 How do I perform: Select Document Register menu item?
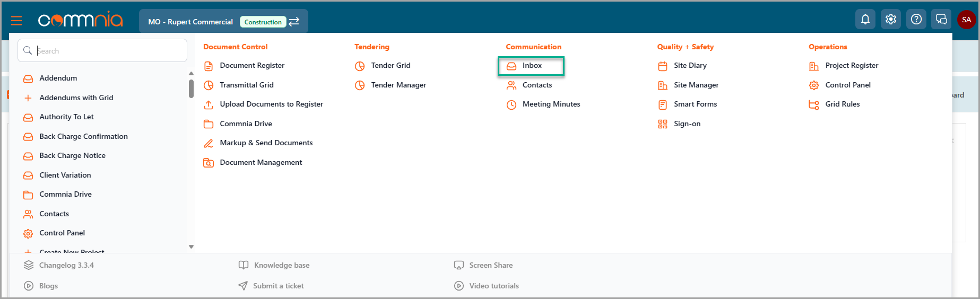(251, 66)
